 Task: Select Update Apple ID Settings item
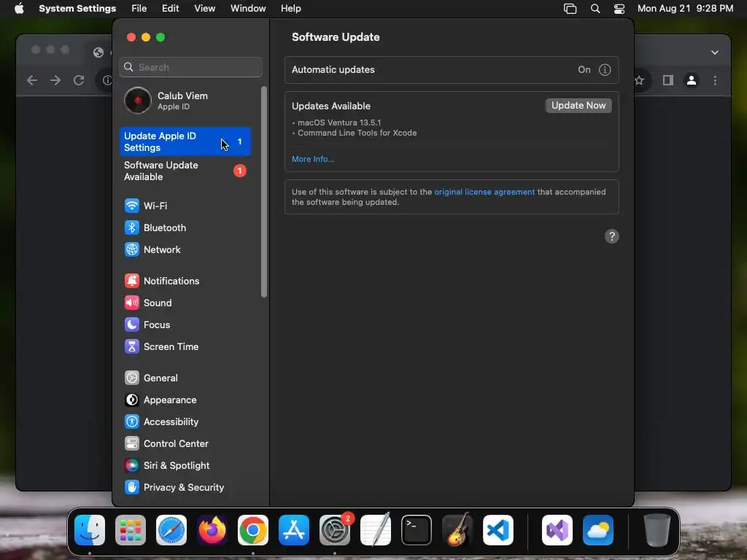[x=185, y=141]
